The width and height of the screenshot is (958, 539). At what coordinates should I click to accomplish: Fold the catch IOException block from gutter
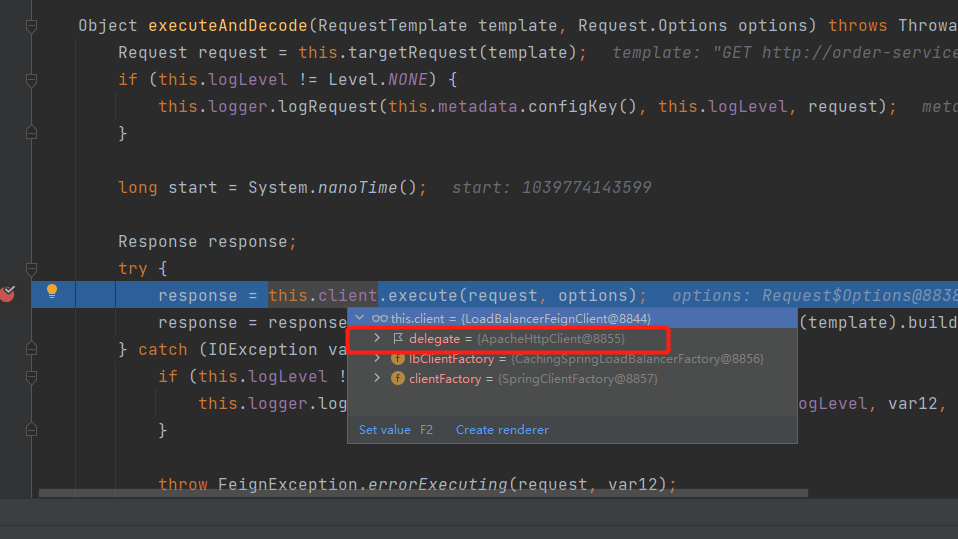tap(31, 350)
